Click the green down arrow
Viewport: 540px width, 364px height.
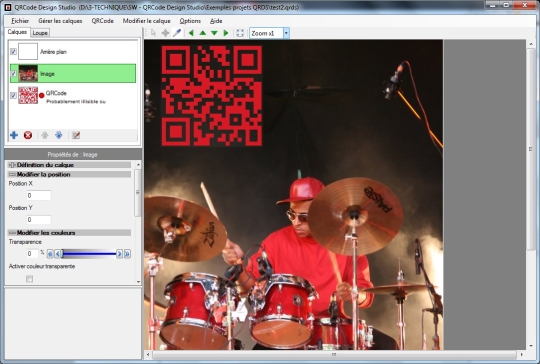click(x=214, y=33)
